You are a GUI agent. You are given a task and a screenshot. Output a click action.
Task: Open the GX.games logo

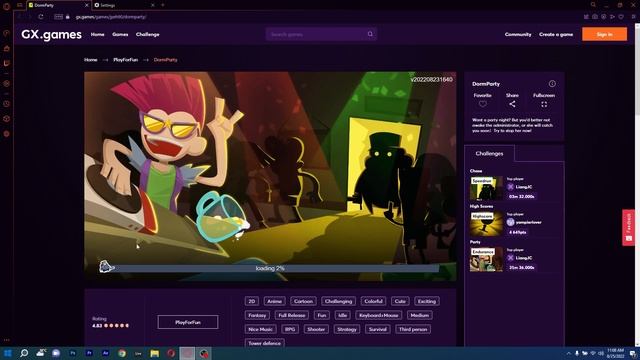pyautogui.click(x=51, y=35)
